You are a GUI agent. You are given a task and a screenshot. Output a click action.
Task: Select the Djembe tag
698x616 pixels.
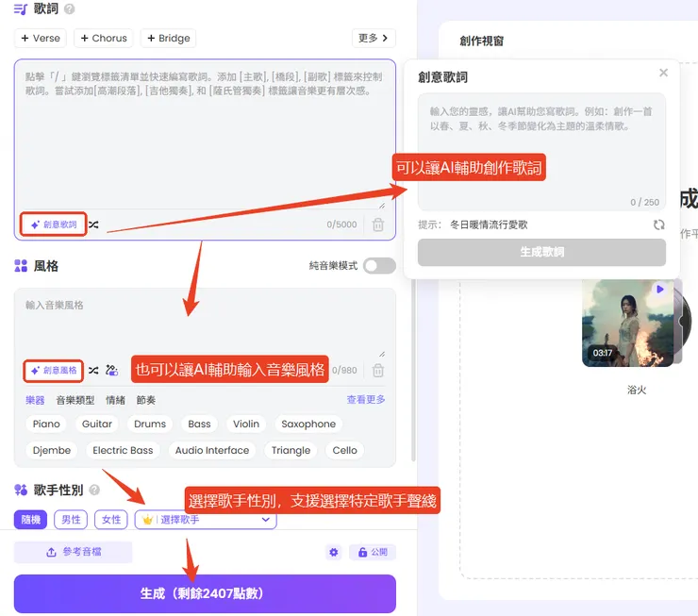52,450
